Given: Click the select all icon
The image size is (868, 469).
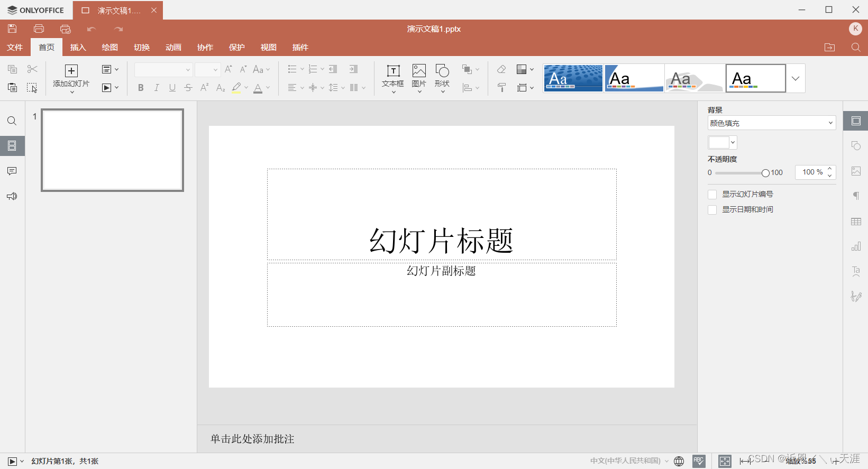Looking at the screenshot, I should (x=32, y=88).
